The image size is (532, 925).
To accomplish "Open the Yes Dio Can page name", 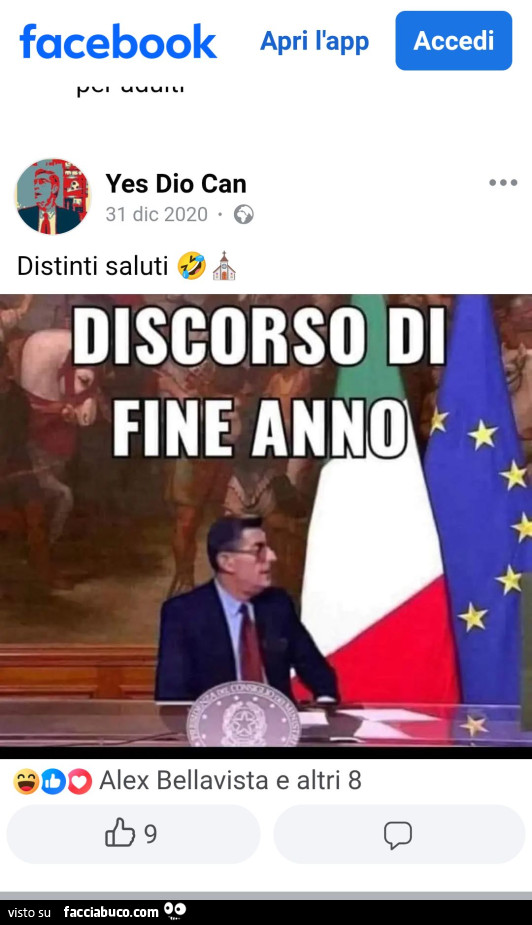I will 176,184.
